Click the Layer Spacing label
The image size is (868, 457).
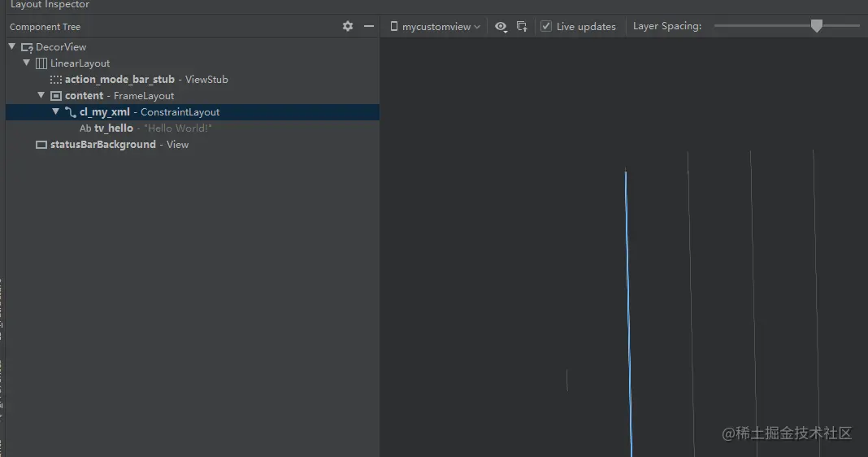tap(667, 26)
